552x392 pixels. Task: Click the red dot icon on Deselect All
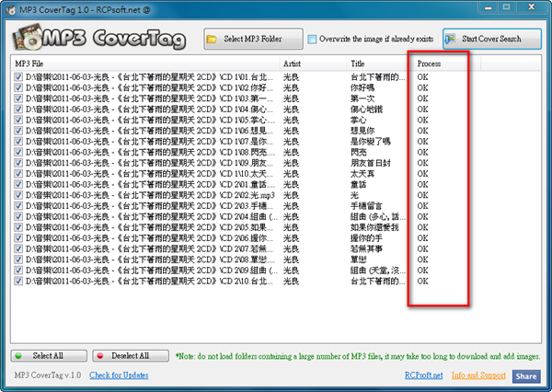coord(100,356)
